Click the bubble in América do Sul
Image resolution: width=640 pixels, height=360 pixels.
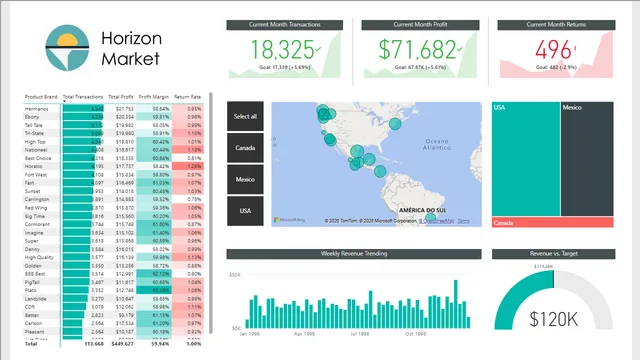pyautogui.click(x=431, y=218)
